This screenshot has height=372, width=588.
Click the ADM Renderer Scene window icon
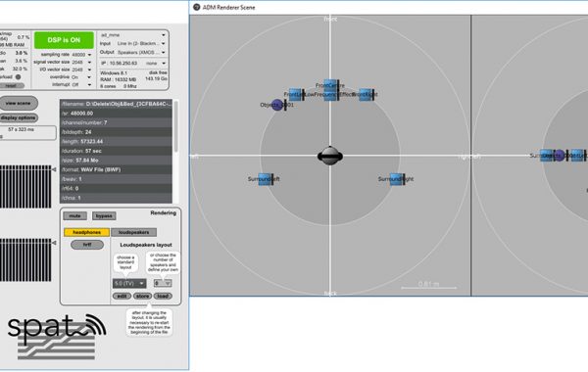point(197,7)
